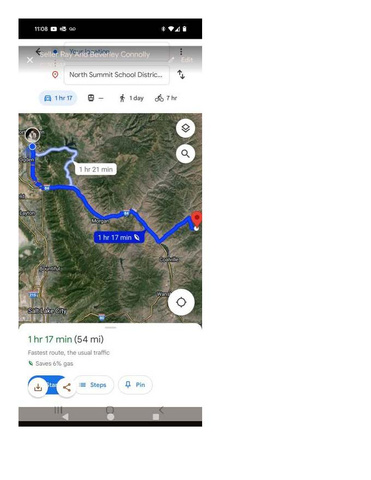Viewport: 371px width, 480px height.
Task: Click the North Summit School District destination field
Action: [117, 75]
